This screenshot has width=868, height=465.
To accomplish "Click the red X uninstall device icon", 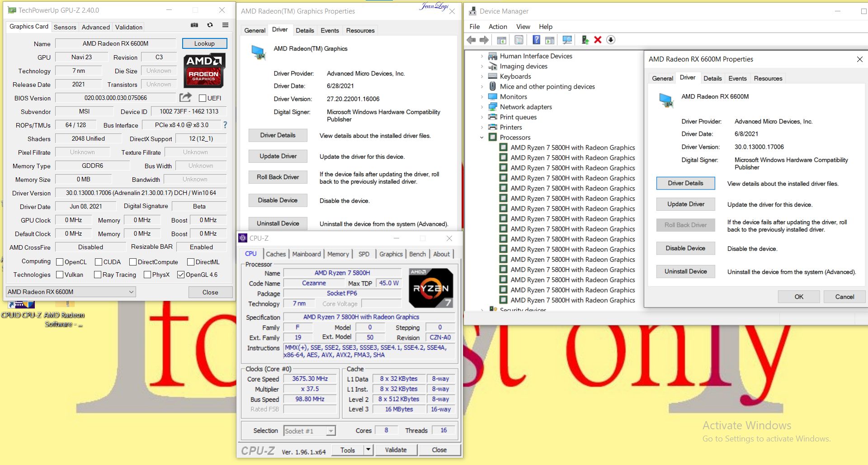I will (598, 40).
